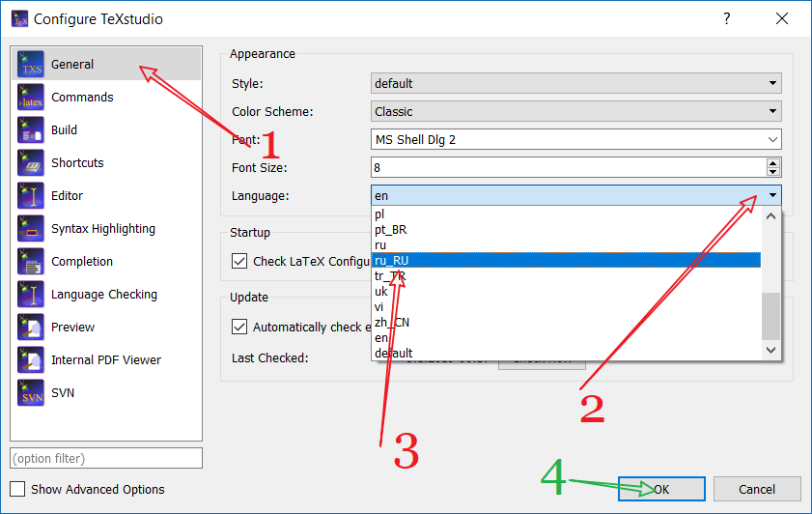Open Preview settings page
The height and width of the screenshot is (514, 812).
coord(106,327)
